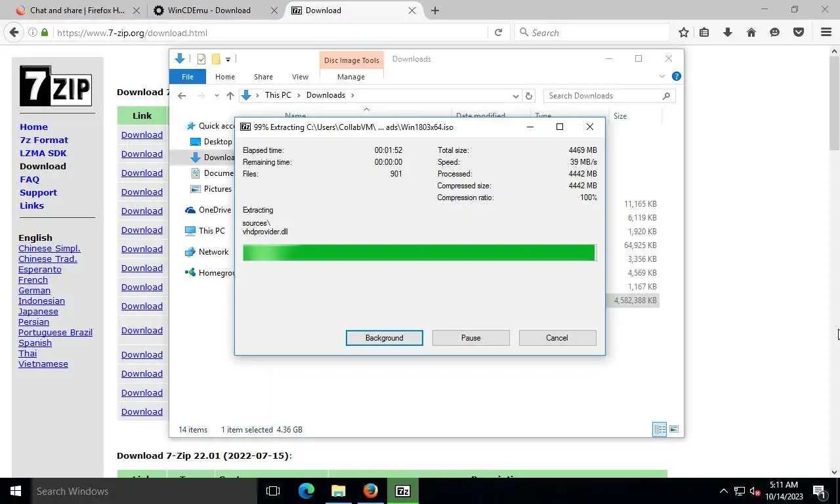Open address bar history dropdown in Explorer
Viewport: 840px width, 504px height.
(x=515, y=96)
